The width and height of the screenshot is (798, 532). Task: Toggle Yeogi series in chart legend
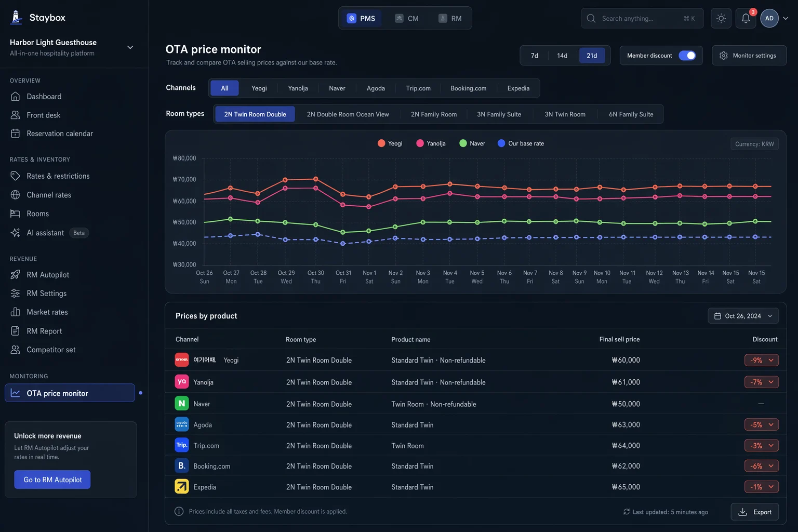pos(390,143)
